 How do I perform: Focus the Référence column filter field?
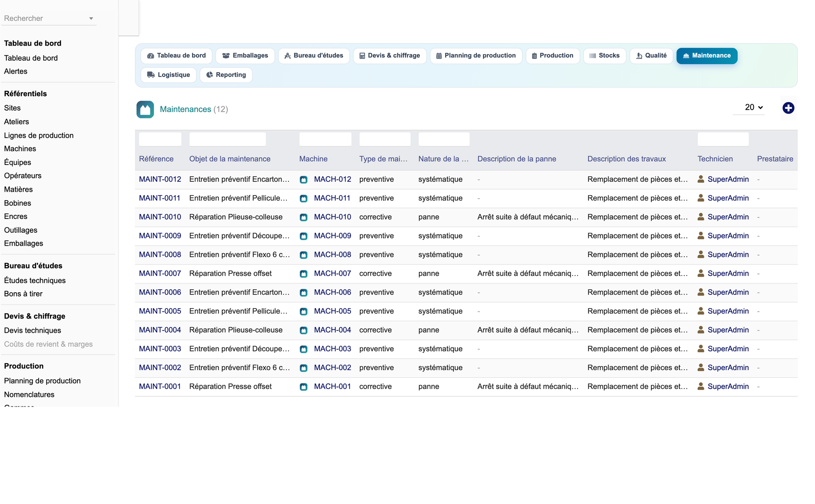coord(160,139)
